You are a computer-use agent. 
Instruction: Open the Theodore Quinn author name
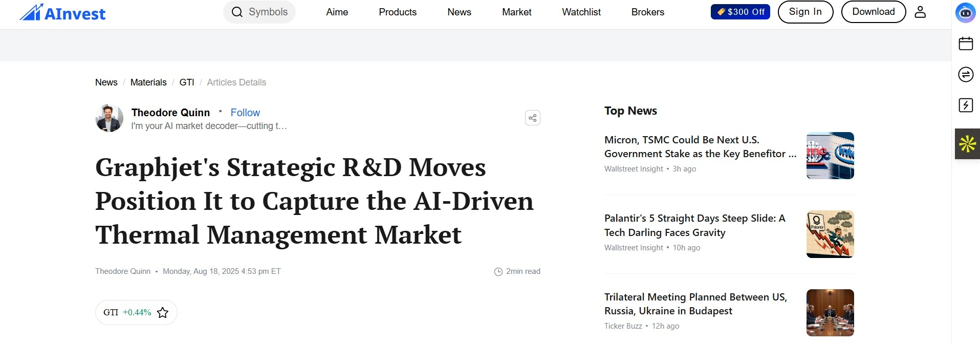point(170,113)
